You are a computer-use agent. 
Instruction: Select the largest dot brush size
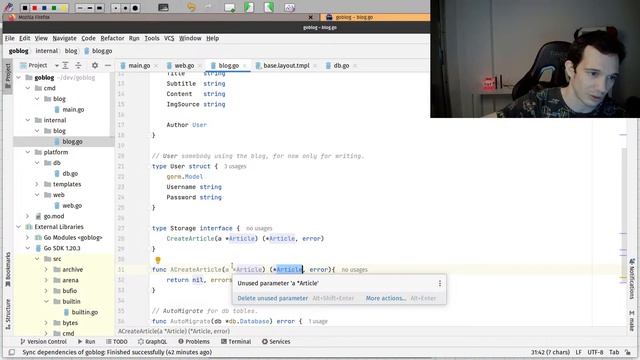[135, 8]
